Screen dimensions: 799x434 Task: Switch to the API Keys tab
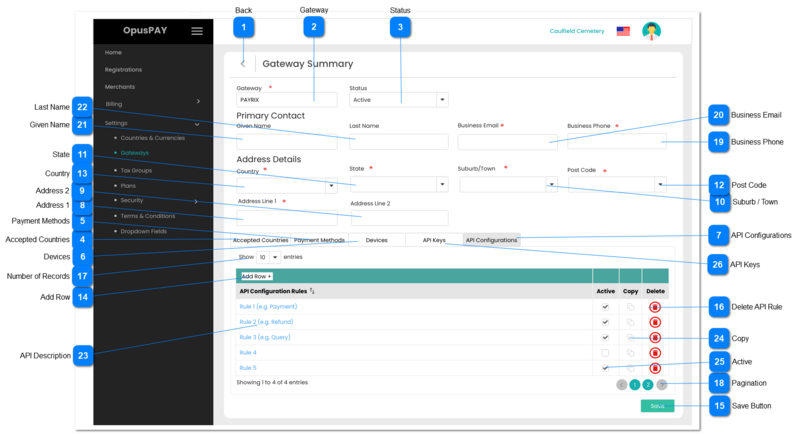pyautogui.click(x=434, y=240)
